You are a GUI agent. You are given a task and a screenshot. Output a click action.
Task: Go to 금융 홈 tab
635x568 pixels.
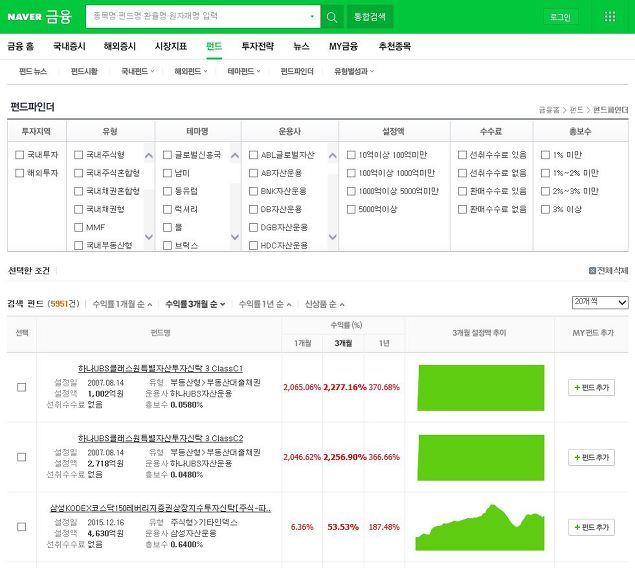(20, 46)
